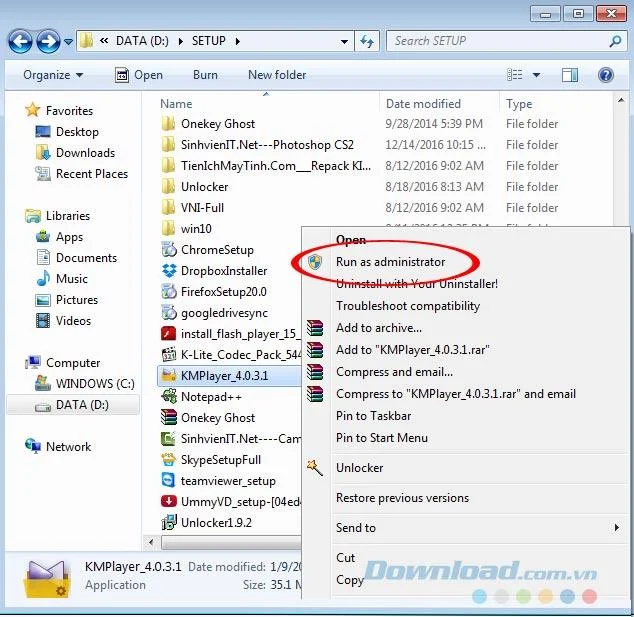
Task: Select Libraries in the navigation pane
Action: click(x=57, y=216)
